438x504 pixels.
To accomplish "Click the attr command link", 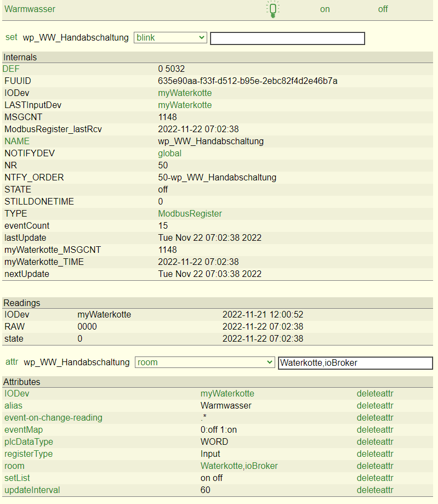I will tap(12, 362).
